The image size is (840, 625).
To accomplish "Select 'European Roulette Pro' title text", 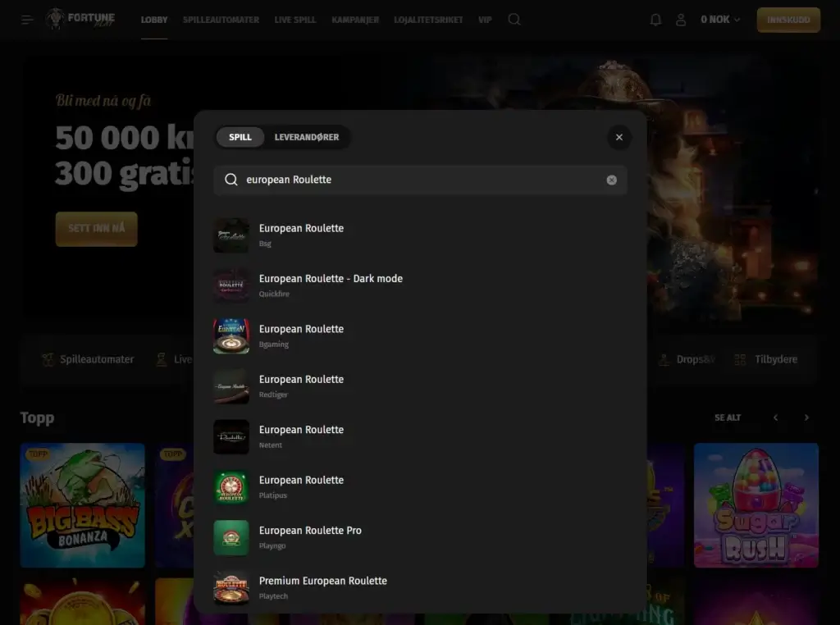I will [x=310, y=530].
